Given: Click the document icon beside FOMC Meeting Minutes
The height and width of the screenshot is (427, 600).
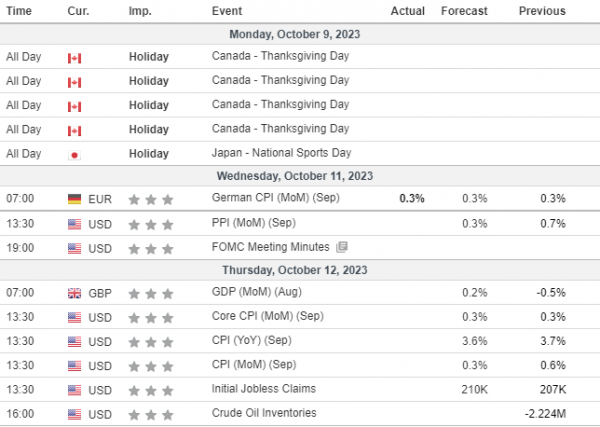Looking at the screenshot, I should tap(342, 247).
